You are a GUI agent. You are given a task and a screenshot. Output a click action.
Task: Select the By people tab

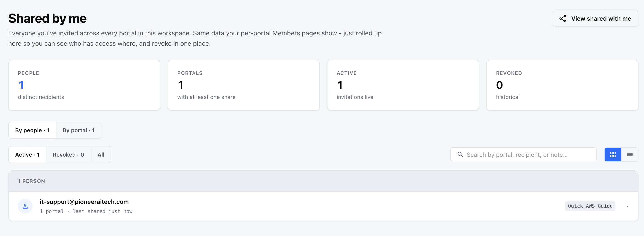[x=32, y=130]
